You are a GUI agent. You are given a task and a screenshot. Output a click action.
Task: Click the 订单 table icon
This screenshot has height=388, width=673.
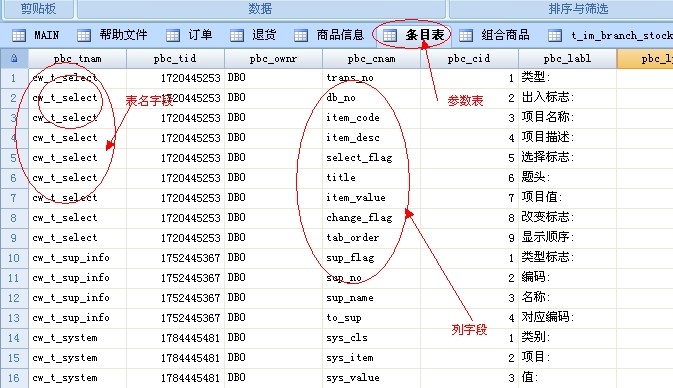point(173,35)
